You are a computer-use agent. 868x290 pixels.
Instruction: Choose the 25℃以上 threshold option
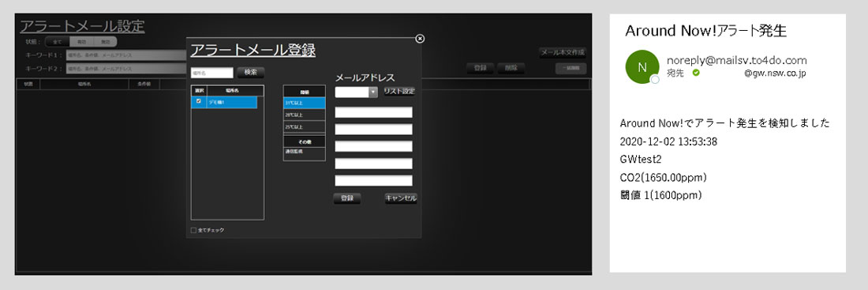coord(304,127)
